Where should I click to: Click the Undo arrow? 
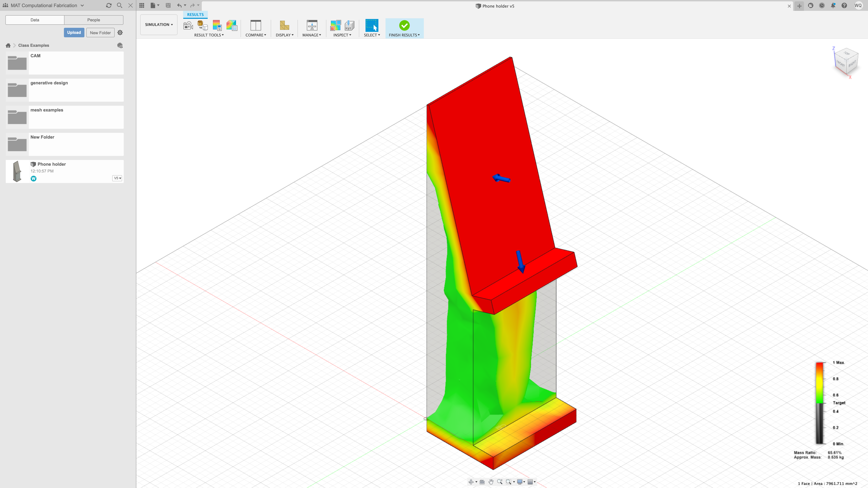pos(180,5)
